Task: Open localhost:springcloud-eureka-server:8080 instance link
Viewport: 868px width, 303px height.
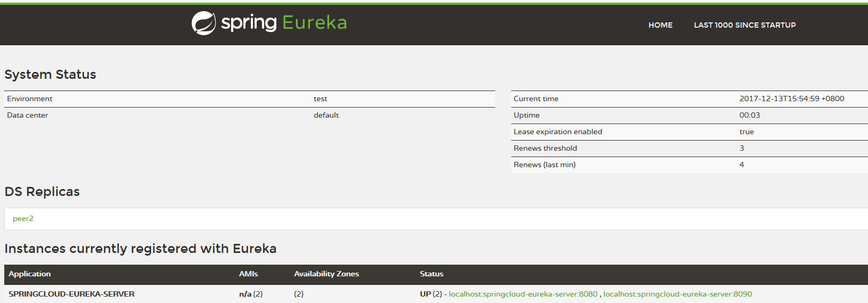Action: tap(523, 294)
